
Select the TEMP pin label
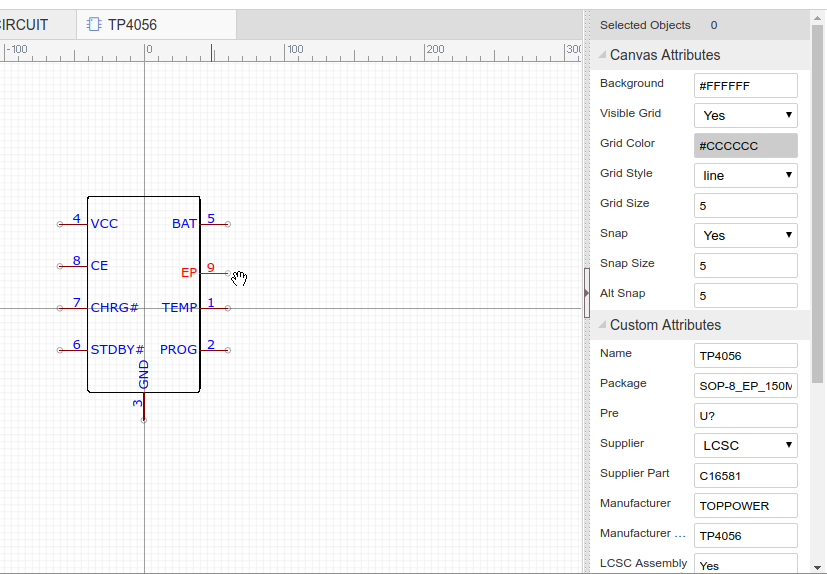click(179, 308)
